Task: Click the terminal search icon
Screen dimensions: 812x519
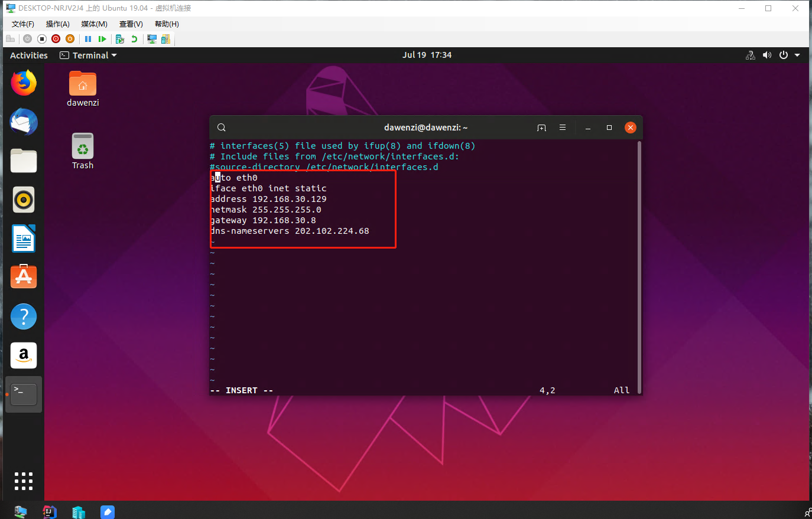Action: pyautogui.click(x=222, y=128)
